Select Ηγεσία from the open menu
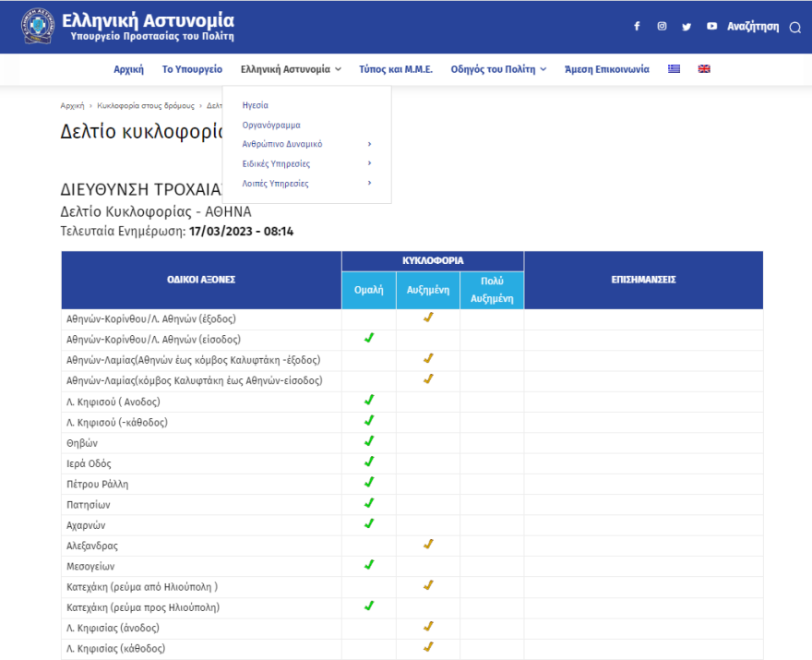Screen dimensions: 812x660 (x=255, y=105)
